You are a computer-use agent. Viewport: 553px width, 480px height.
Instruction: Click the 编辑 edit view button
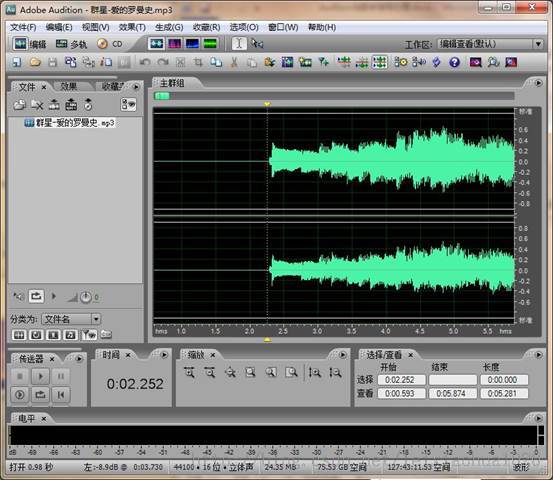[x=30, y=44]
